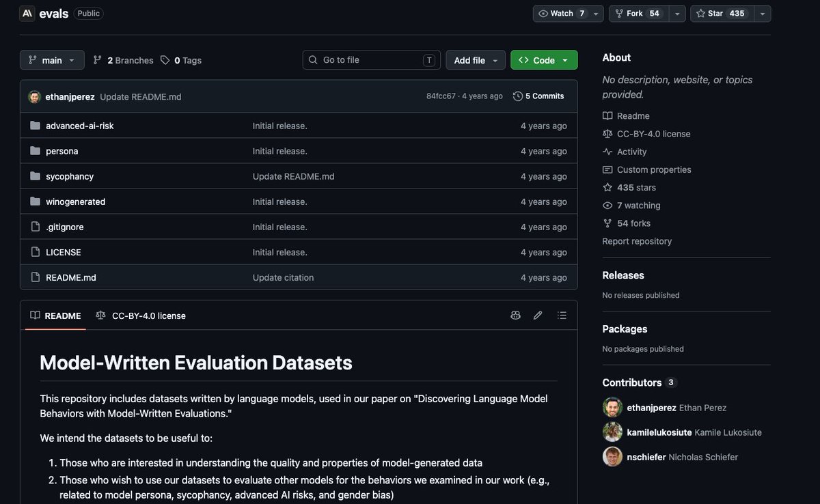Click Nicholas Schiefer contributor avatar
This screenshot has width=820, height=504.
pyautogui.click(x=612, y=457)
